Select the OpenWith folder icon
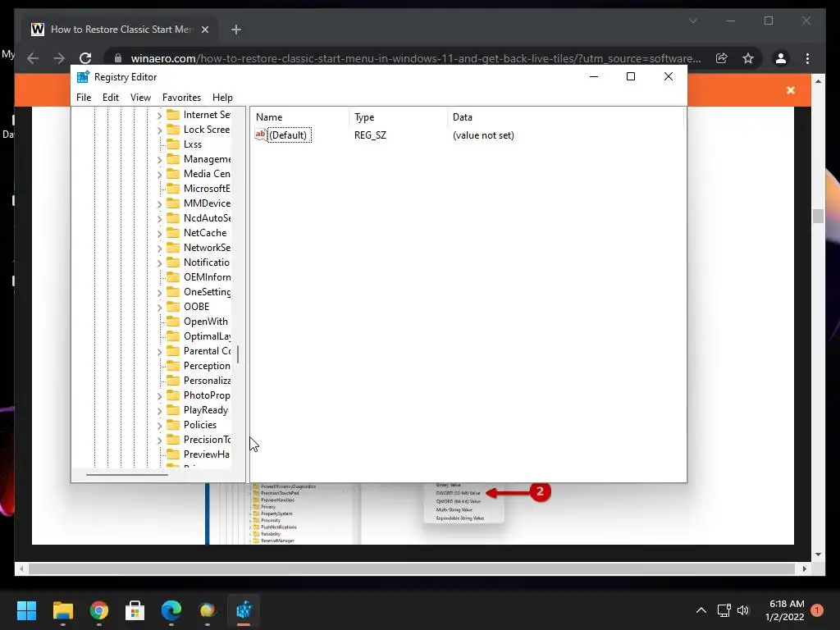Image resolution: width=840 pixels, height=630 pixels. (173, 322)
